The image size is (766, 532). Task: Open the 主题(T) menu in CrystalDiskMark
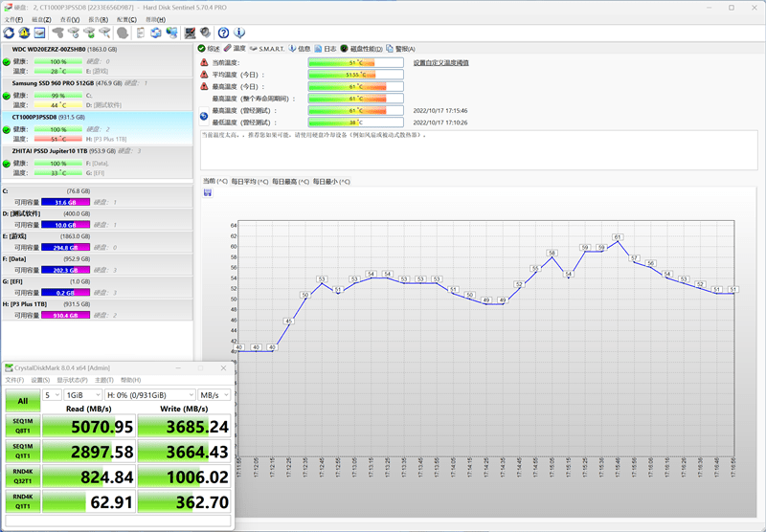(x=104, y=380)
